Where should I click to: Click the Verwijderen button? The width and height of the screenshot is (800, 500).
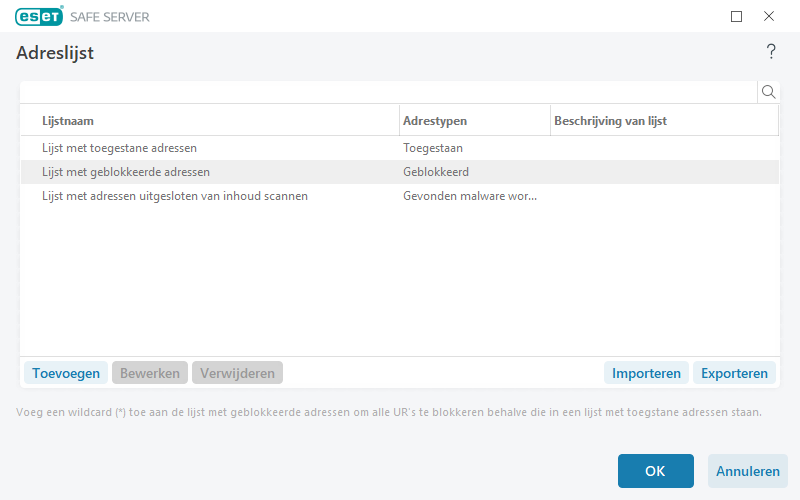(x=237, y=373)
